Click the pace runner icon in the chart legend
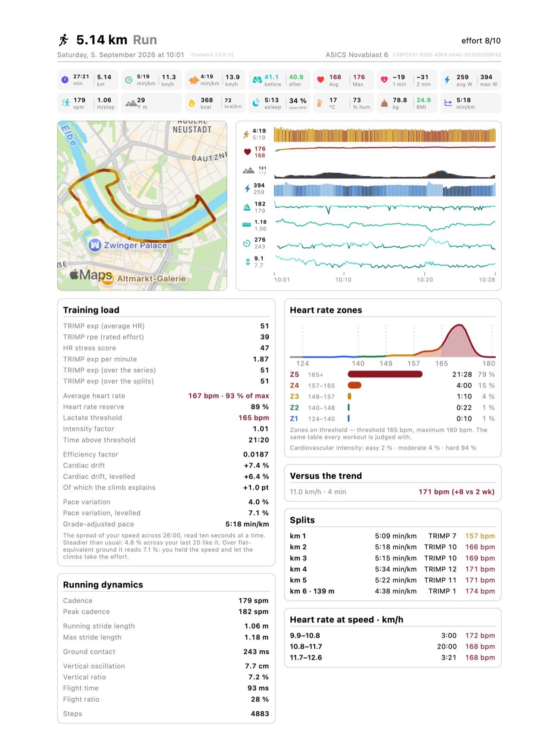Screen dimensions: 534x756 point(246,134)
